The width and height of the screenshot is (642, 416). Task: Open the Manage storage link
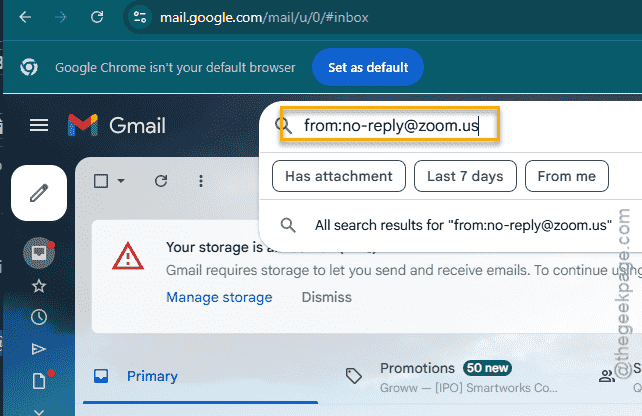[219, 297]
